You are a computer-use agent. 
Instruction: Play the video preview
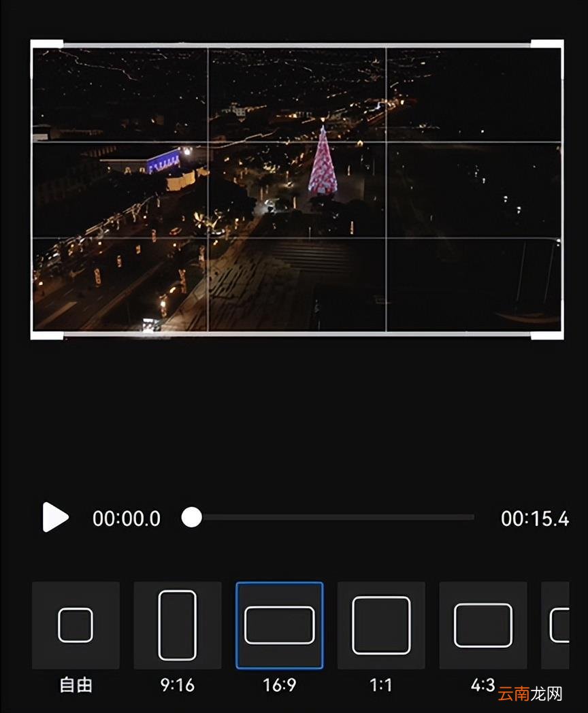[56, 518]
